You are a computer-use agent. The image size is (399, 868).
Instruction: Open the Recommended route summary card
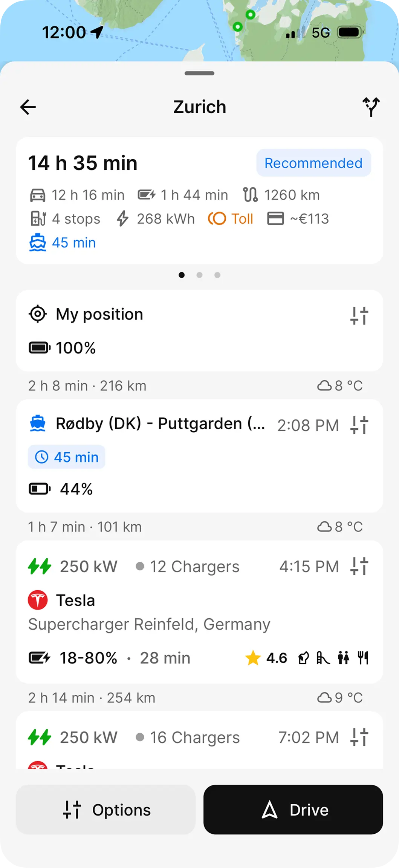tap(199, 200)
